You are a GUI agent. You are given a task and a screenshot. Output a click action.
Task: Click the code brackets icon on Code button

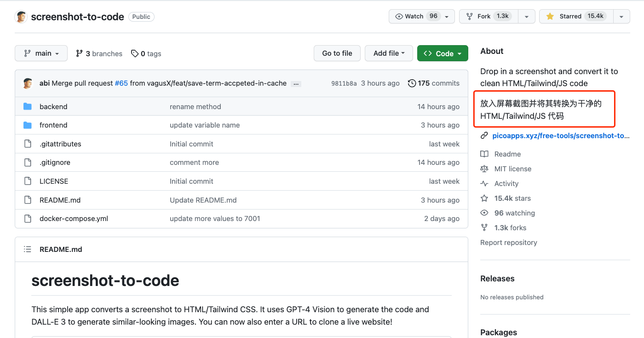[428, 53]
